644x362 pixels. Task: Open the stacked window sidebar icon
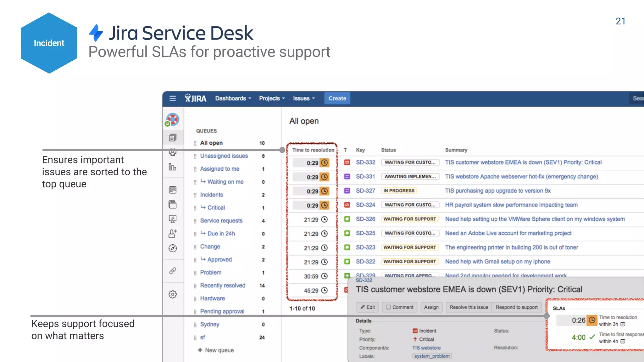click(x=173, y=205)
